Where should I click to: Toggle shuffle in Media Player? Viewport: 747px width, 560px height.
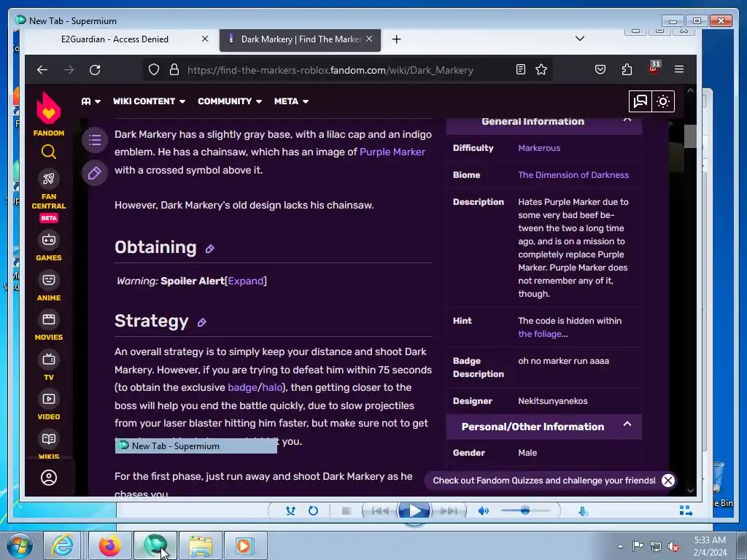pyautogui.click(x=290, y=511)
